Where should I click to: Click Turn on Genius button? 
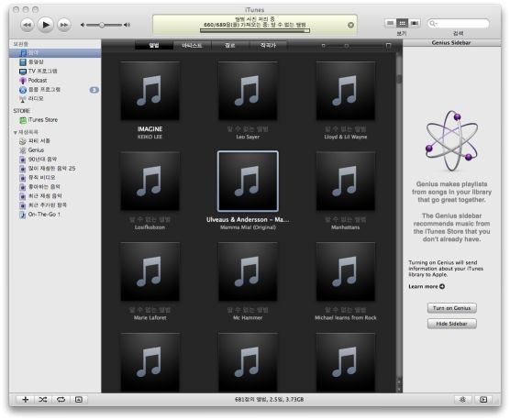click(x=452, y=308)
